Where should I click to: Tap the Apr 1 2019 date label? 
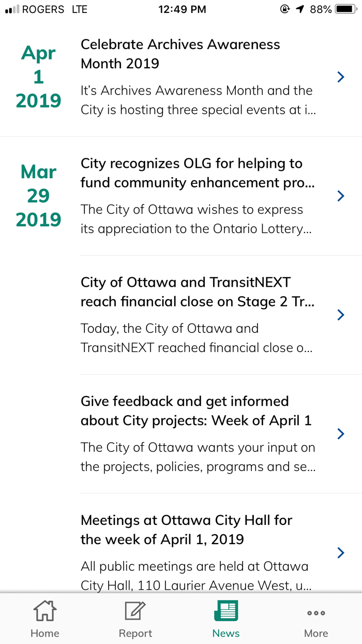[x=38, y=76]
